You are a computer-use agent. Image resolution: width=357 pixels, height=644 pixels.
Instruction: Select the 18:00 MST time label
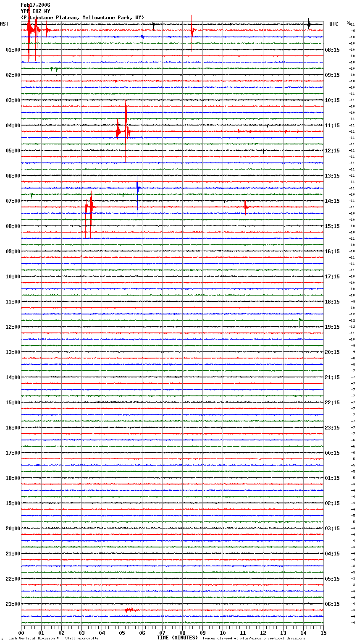coord(13,478)
